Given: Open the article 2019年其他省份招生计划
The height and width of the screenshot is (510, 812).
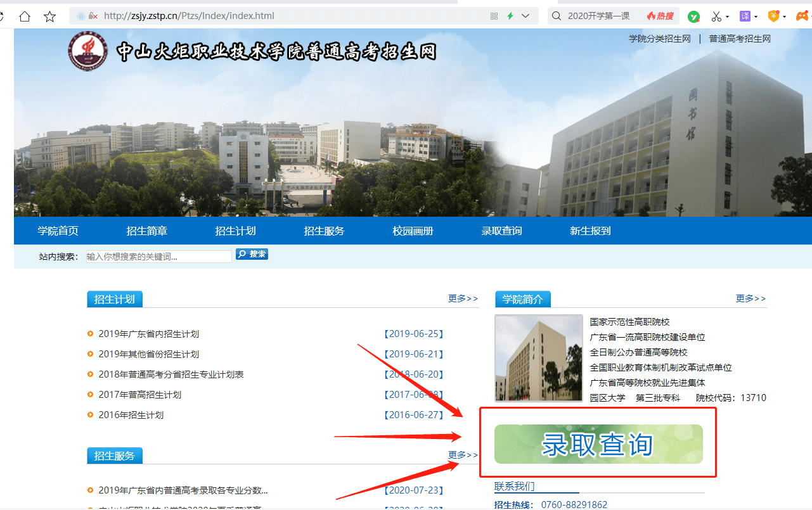Looking at the screenshot, I should (149, 354).
